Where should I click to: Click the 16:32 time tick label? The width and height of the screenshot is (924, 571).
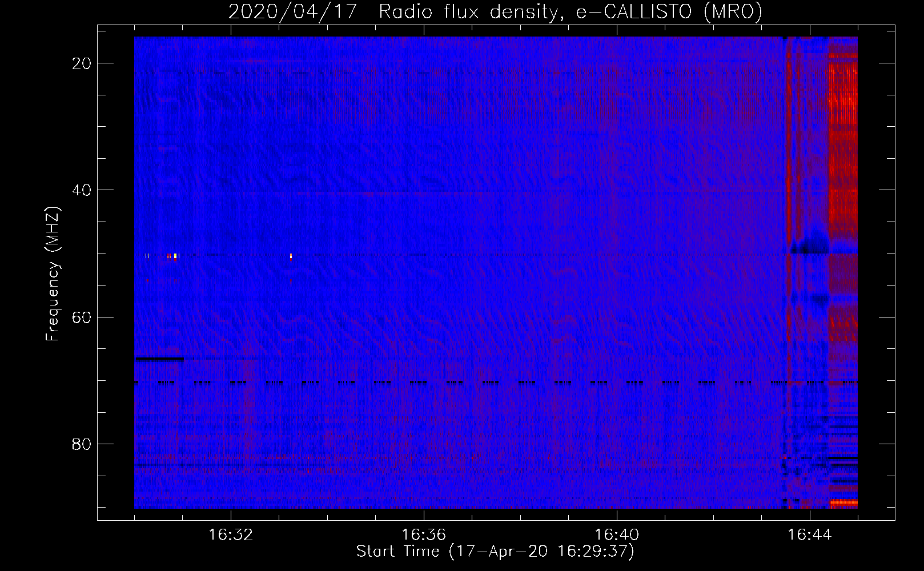click(x=231, y=535)
